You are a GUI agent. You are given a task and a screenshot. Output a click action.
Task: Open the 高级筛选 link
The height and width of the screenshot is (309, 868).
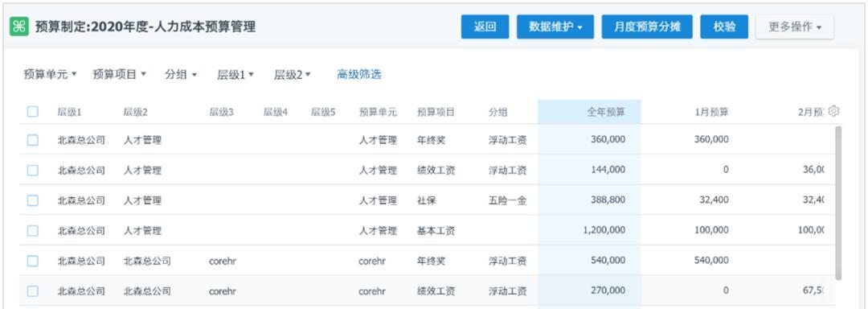[x=358, y=74]
